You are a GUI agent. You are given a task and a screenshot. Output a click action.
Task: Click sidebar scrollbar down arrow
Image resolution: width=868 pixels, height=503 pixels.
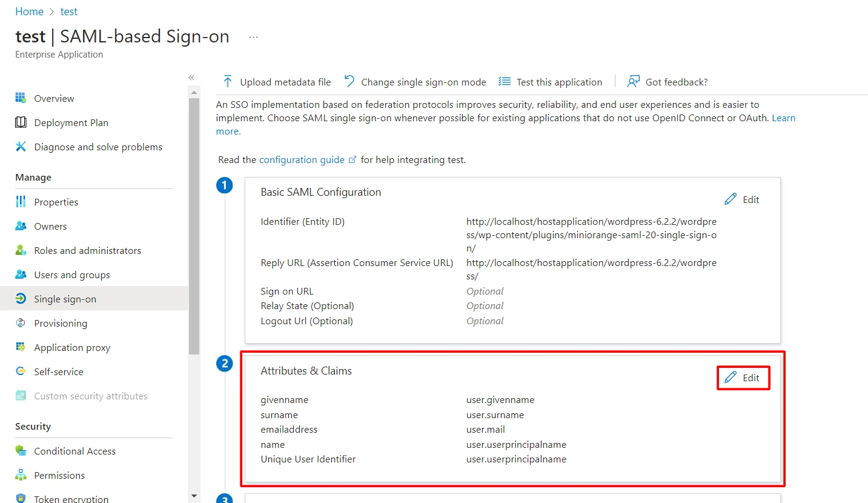194,495
